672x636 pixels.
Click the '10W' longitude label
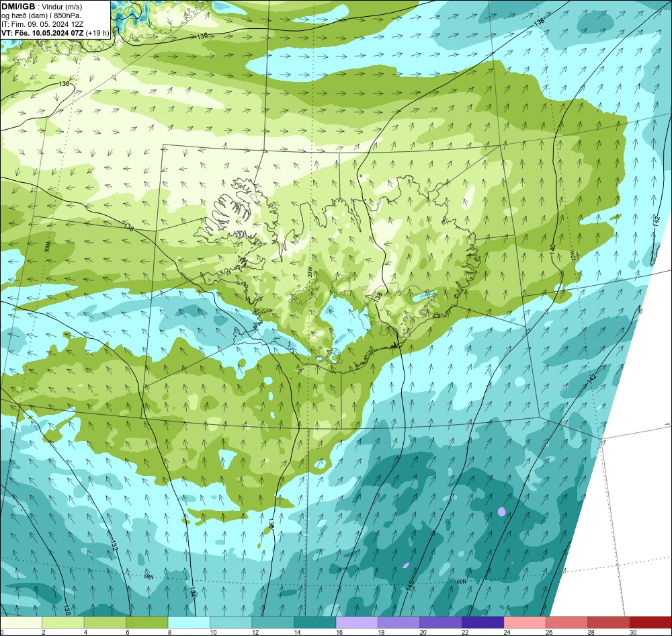pyautogui.click(x=573, y=256)
